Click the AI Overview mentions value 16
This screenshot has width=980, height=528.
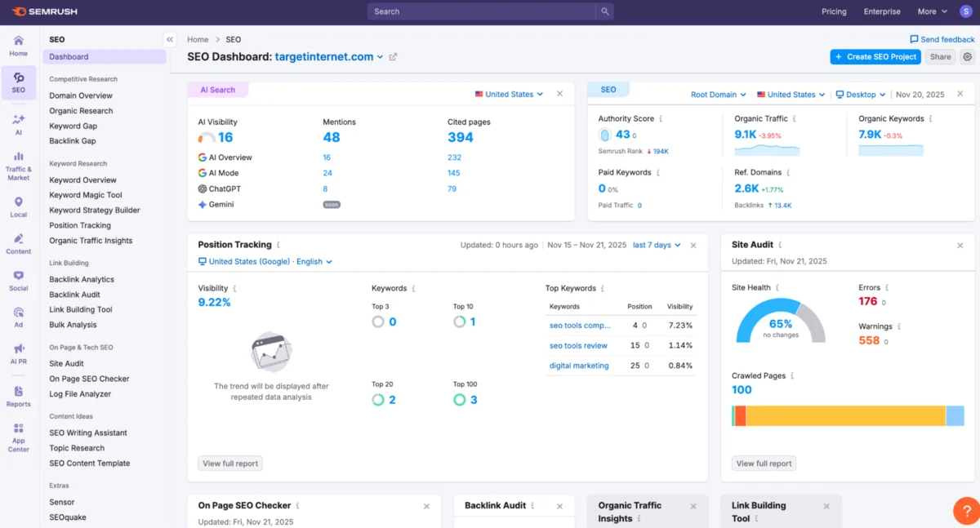(x=327, y=158)
